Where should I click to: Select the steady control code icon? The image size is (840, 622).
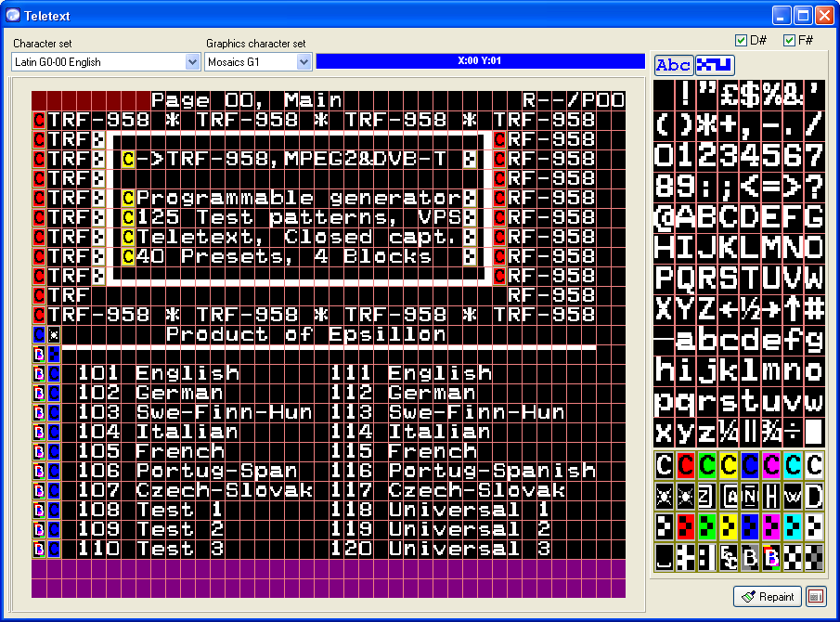(x=686, y=497)
